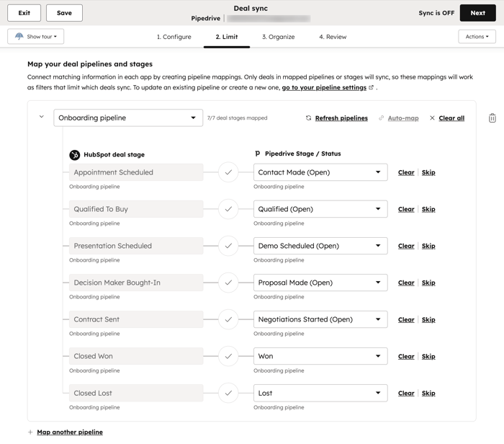Clear the Presentation Scheduled mapping

coord(406,246)
